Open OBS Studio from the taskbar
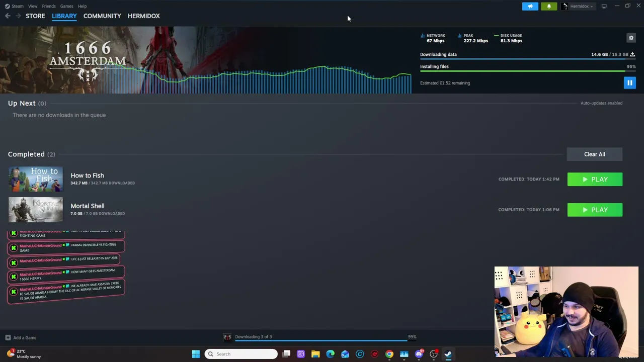This screenshot has width=644, height=362. (434, 354)
